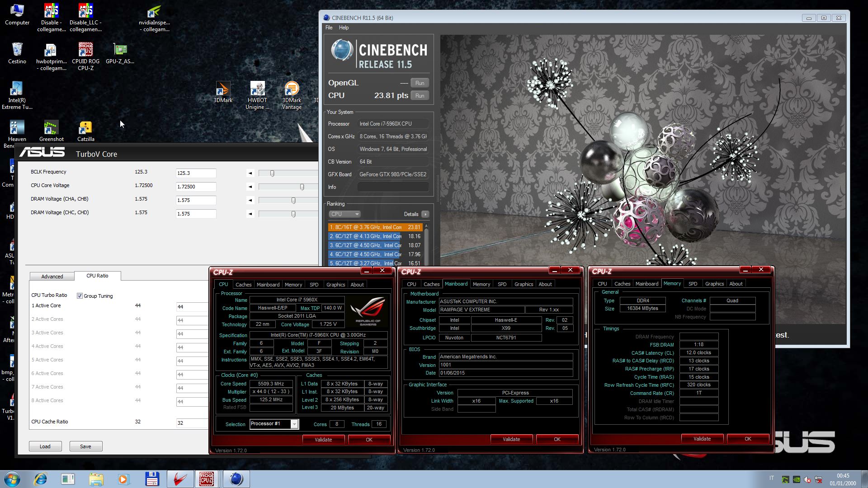The height and width of the screenshot is (488, 868).
Task: Click Validate in Mainboard CPU-Z window
Action: point(511,439)
